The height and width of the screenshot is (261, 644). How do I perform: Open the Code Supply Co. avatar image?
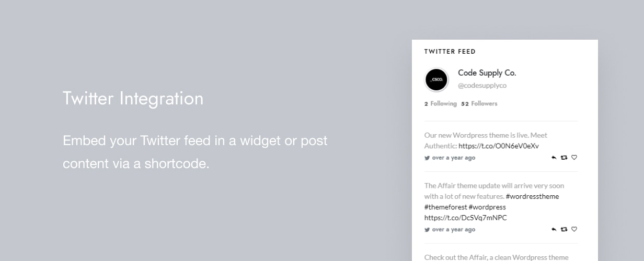(x=436, y=80)
